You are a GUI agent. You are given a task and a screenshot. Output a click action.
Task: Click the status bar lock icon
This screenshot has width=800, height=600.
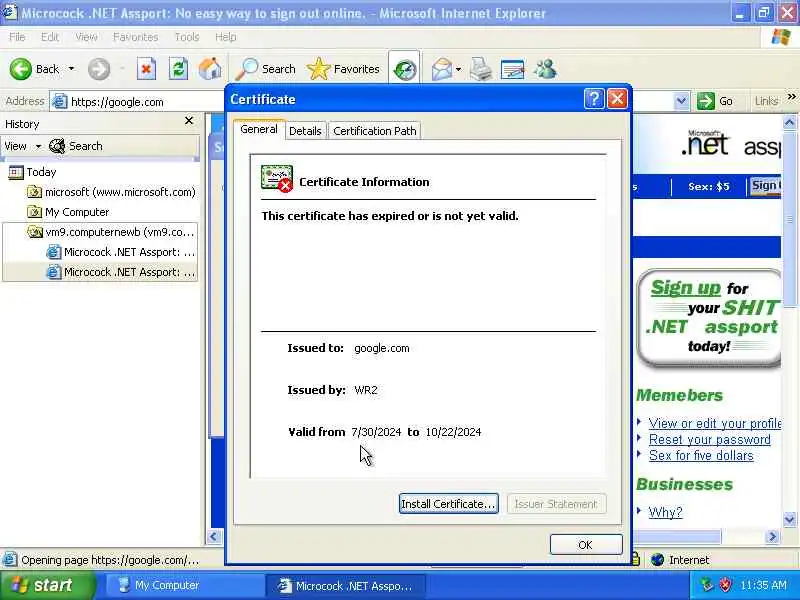pyautogui.click(x=636, y=559)
